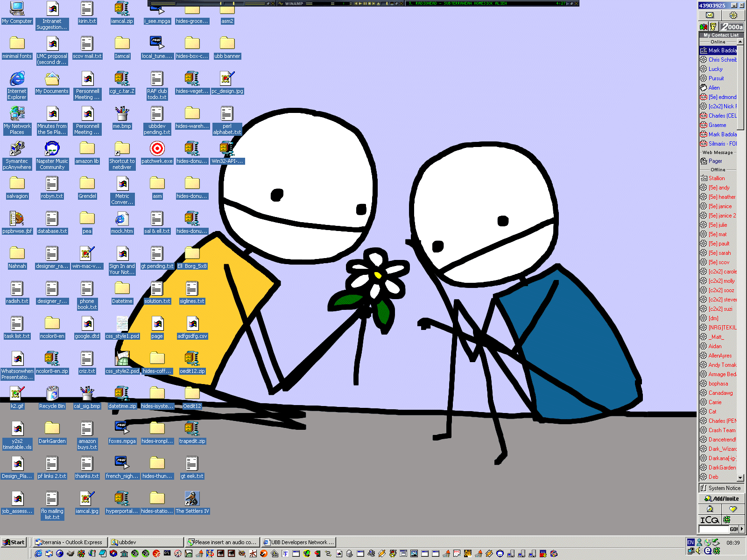Click System Notice in ICQ
This screenshot has height=560, width=747.
[721, 488]
